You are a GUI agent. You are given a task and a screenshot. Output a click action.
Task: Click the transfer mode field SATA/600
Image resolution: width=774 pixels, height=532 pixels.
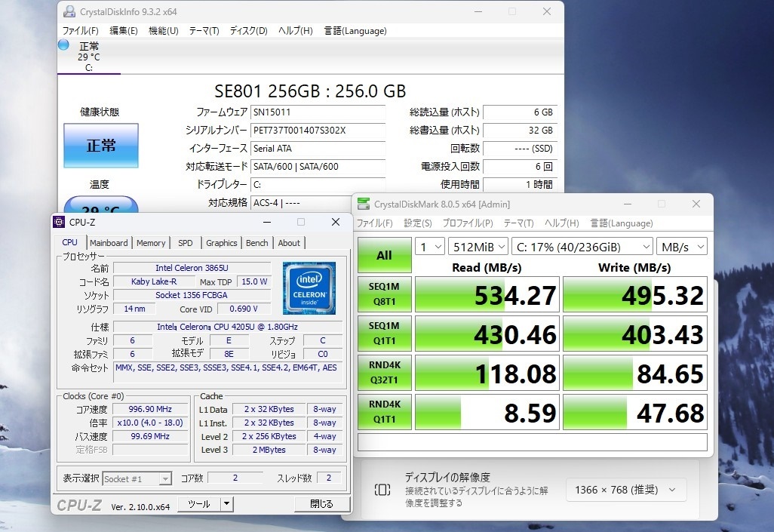click(x=318, y=167)
